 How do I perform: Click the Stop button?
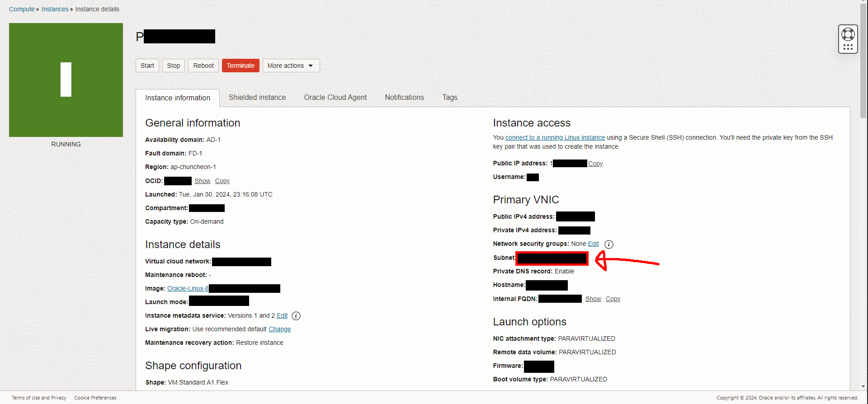tap(174, 66)
